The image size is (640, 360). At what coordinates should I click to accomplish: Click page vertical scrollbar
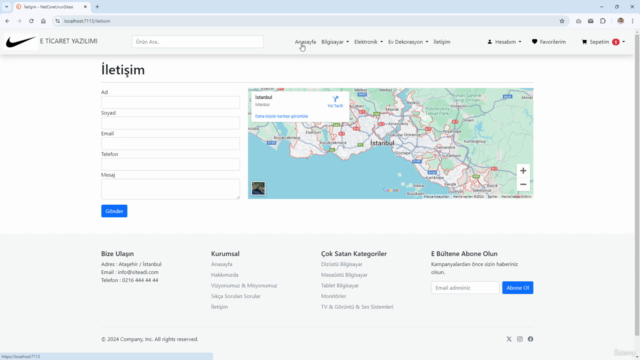tap(637, 184)
